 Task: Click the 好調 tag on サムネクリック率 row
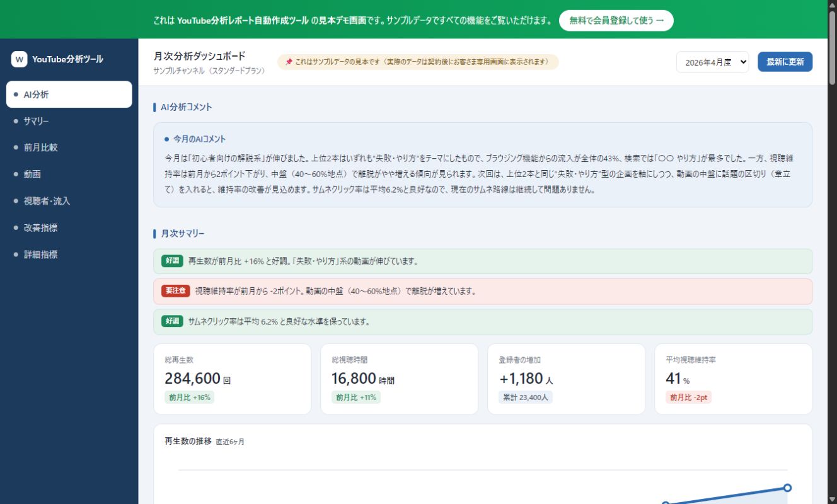[x=172, y=321]
